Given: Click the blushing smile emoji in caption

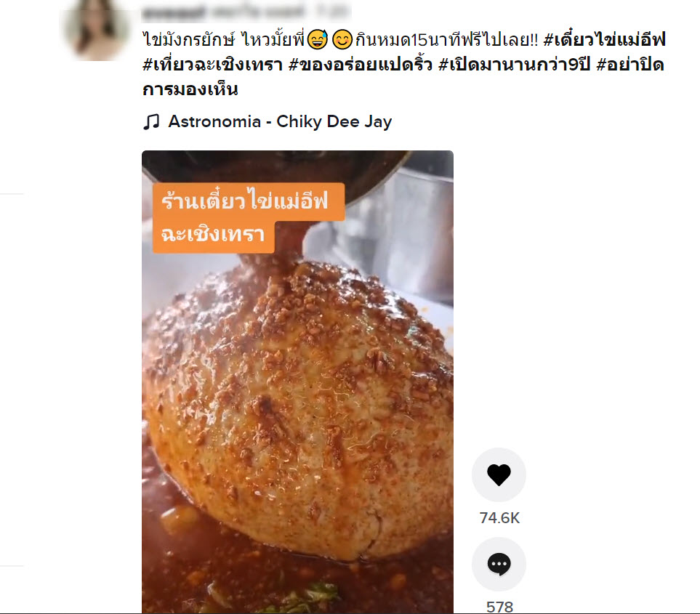Looking at the screenshot, I should coord(342,40).
